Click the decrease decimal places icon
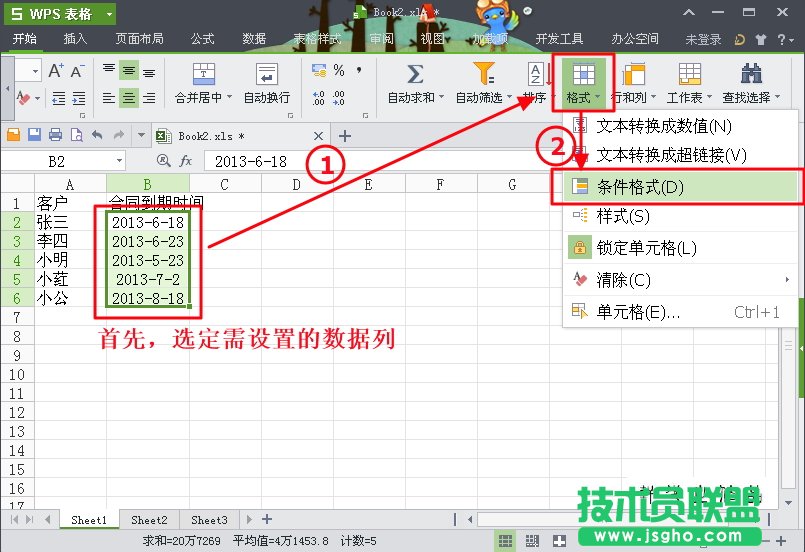 click(339, 98)
